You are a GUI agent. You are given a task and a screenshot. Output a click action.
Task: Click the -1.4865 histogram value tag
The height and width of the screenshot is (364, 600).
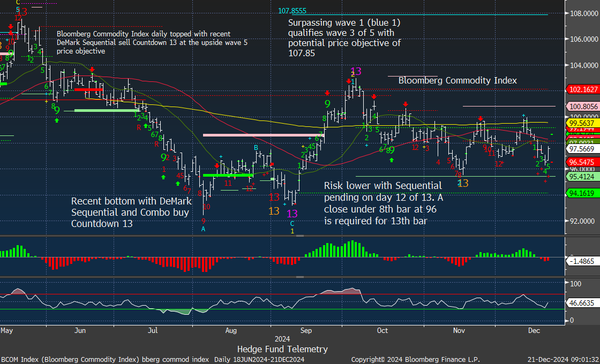point(583,261)
